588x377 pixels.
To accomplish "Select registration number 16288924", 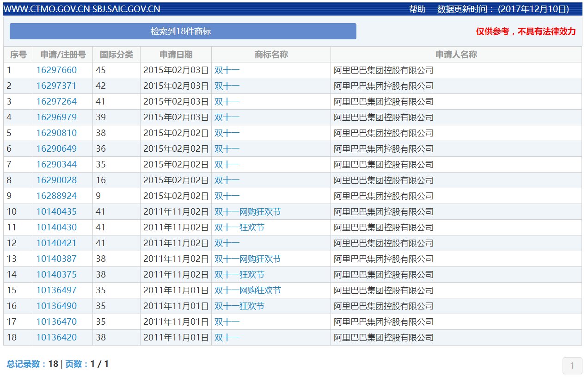I will point(56,196).
